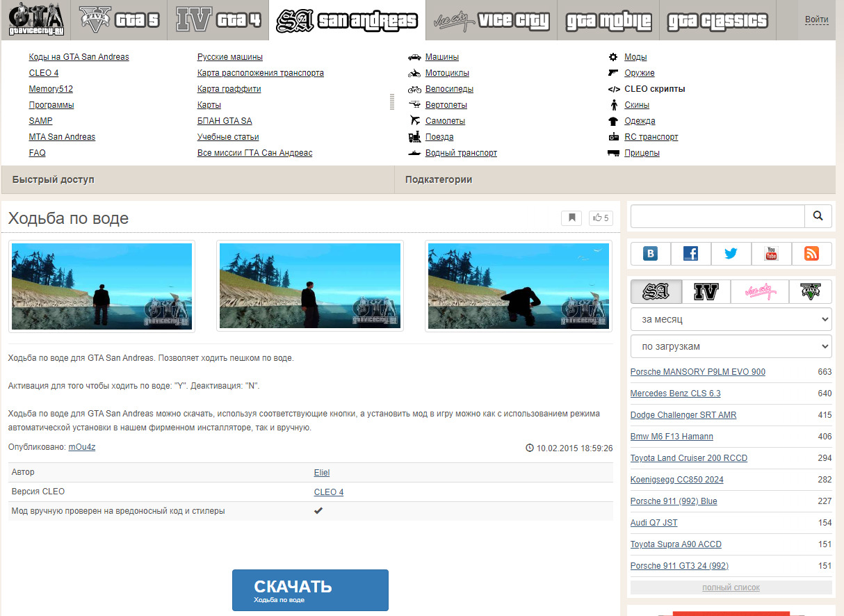The height and width of the screenshot is (616, 844).
Task: Open the Vice City site tab
Action: (491, 20)
